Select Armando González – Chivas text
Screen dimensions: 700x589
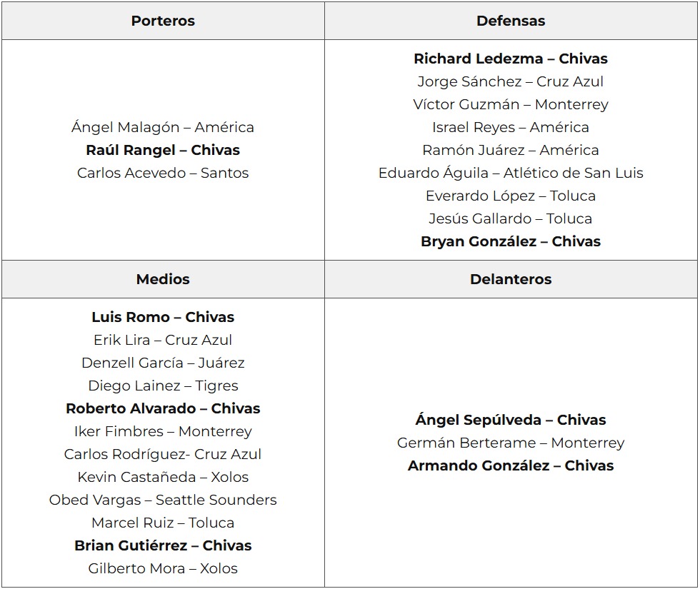coord(511,465)
